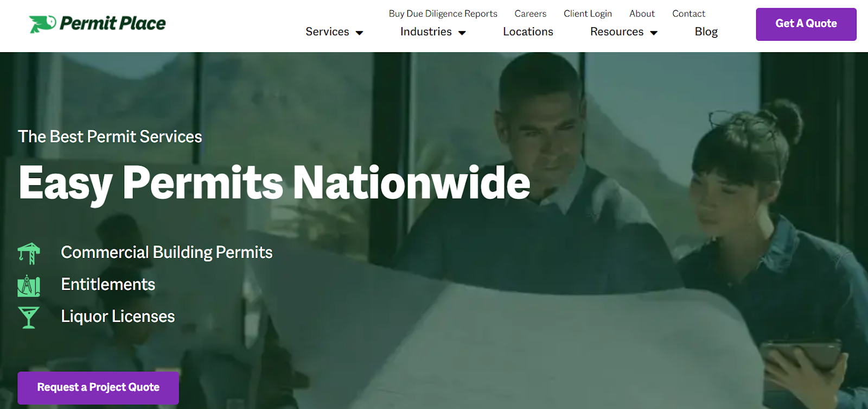Click the Liquor Licenses text

pos(118,316)
